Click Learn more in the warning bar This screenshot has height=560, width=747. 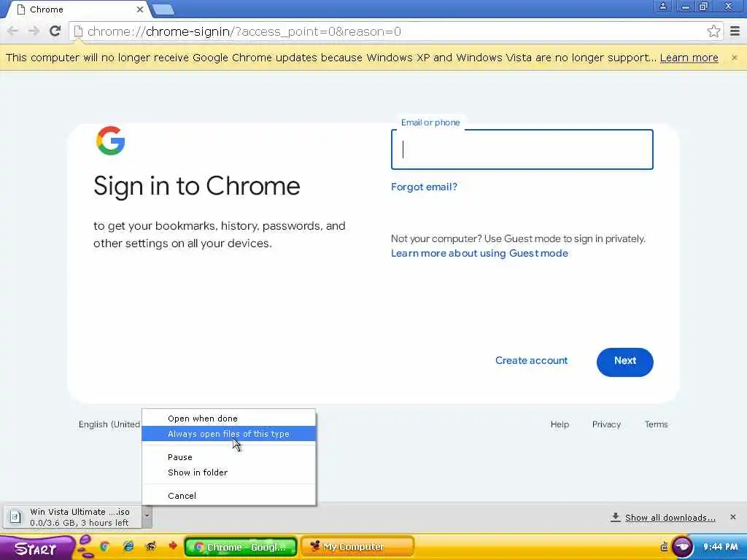point(689,58)
